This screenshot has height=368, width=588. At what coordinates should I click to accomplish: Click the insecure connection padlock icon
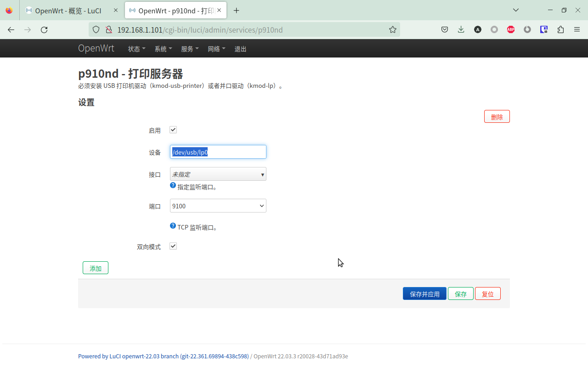tap(108, 29)
